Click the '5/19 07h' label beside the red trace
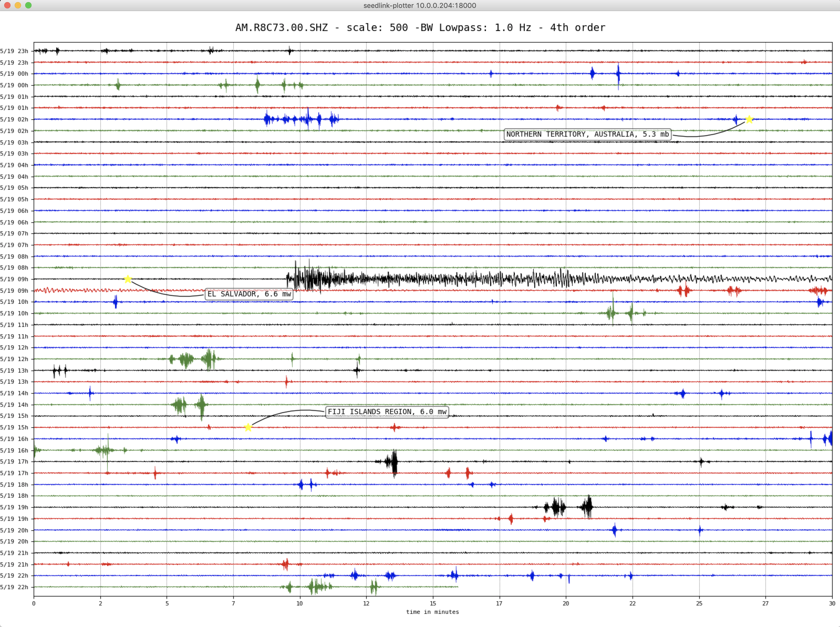The height and width of the screenshot is (627, 840). tap(14, 245)
